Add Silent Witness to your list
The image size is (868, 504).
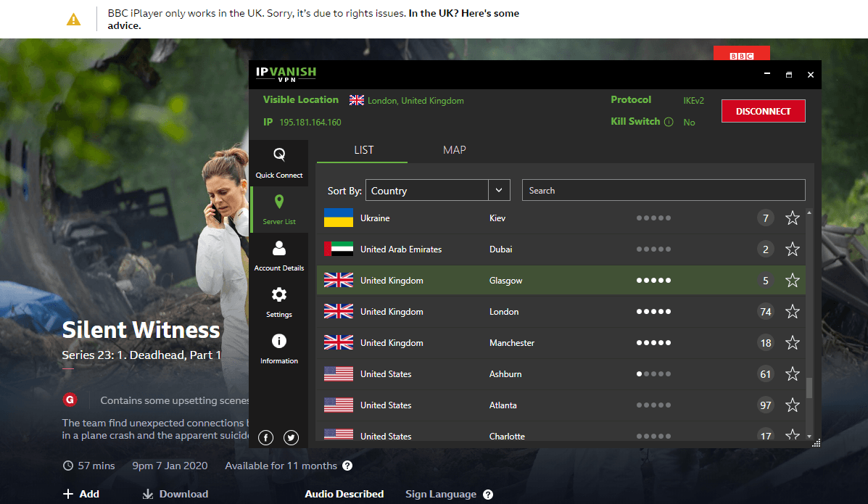pos(80,494)
